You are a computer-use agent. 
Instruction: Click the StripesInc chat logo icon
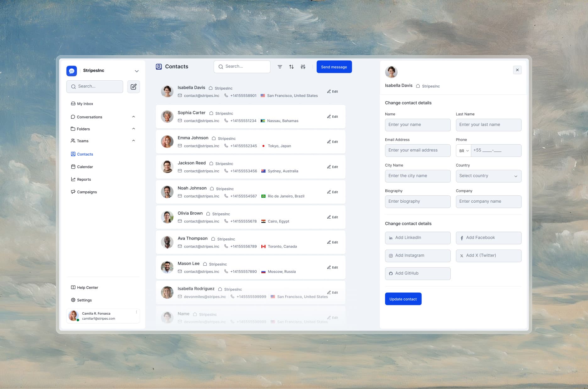click(x=72, y=71)
